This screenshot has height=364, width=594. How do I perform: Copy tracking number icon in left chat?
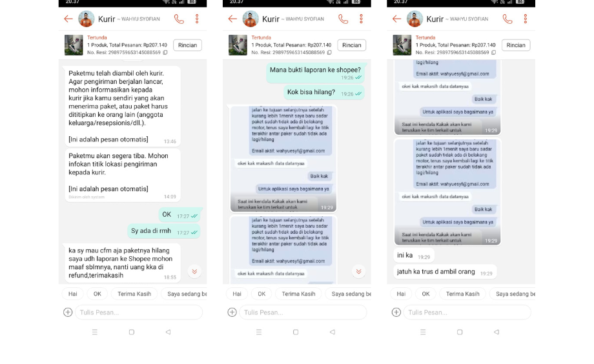(x=165, y=53)
